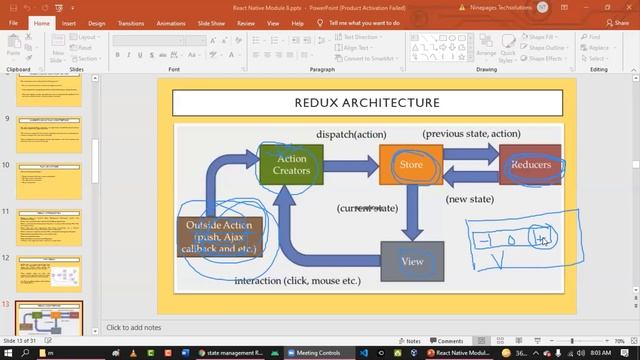
Task: Open Shape Fill dropdown
Action: [539, 37]
